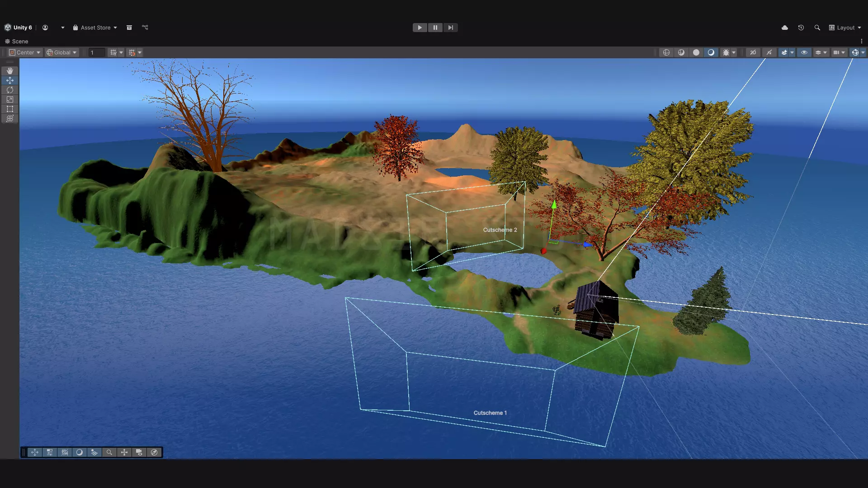Click the green Y-axis move gizmo arrow
The width and height of the screenshot is (868, 488).
(554, 205)
